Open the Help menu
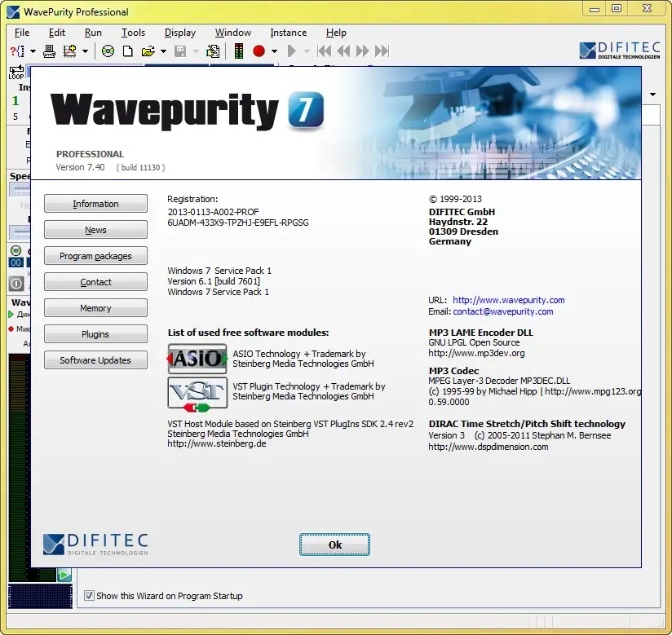This screenshot has width=672, height=635. pyautogui.click(x=336, y=33)
